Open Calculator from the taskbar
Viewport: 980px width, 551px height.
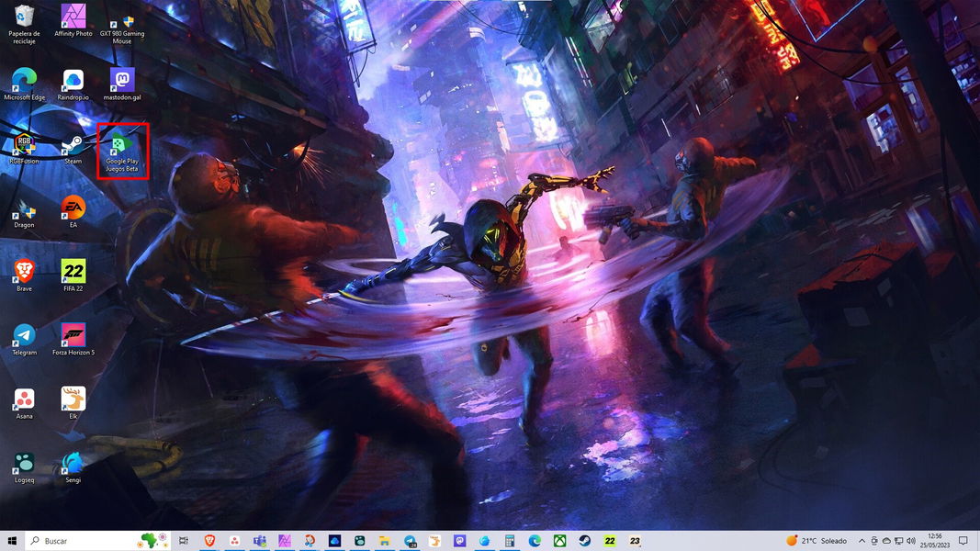pos(510,541)
